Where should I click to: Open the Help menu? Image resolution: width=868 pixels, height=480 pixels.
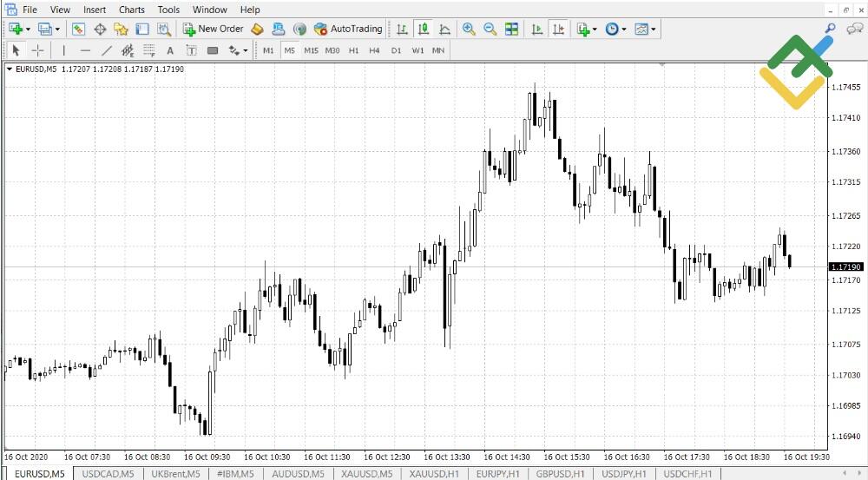coord(250,10)
